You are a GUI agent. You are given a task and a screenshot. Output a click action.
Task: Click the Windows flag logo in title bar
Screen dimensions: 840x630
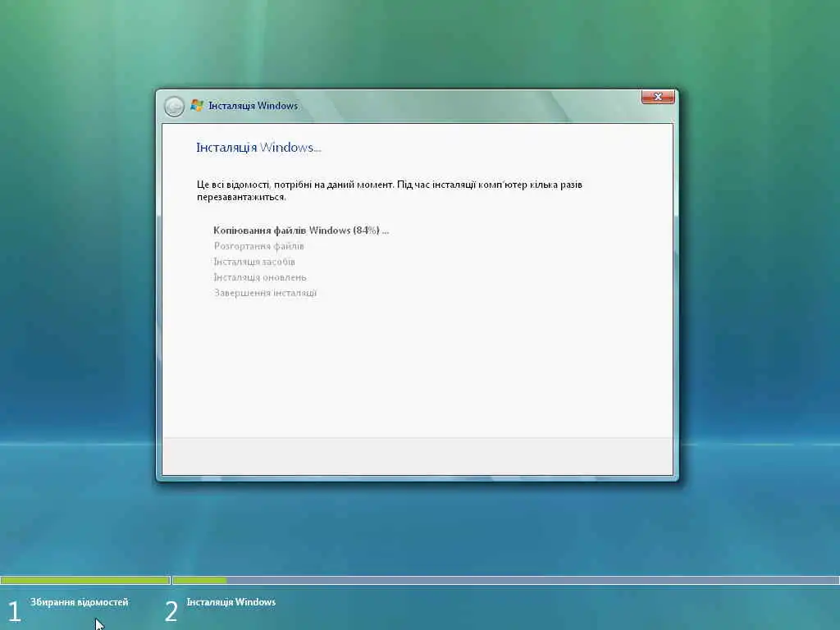click(x=197, y=106)
